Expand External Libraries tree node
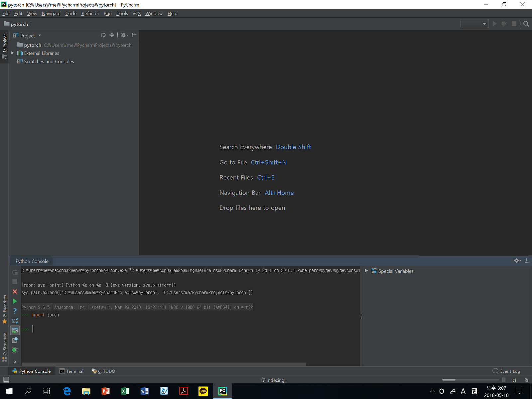 12,53
